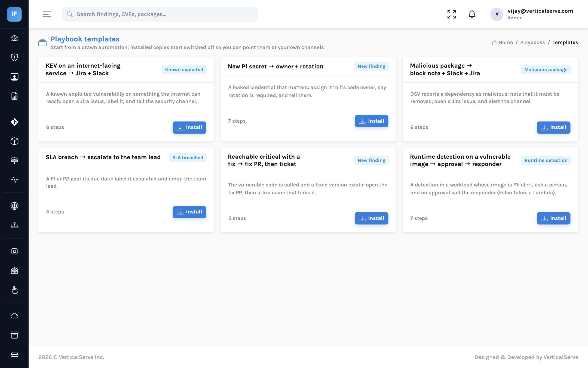Click the Runtime detection tag
Image resolution: width=588 pixels, height=368 pixels.
(546, 160)
